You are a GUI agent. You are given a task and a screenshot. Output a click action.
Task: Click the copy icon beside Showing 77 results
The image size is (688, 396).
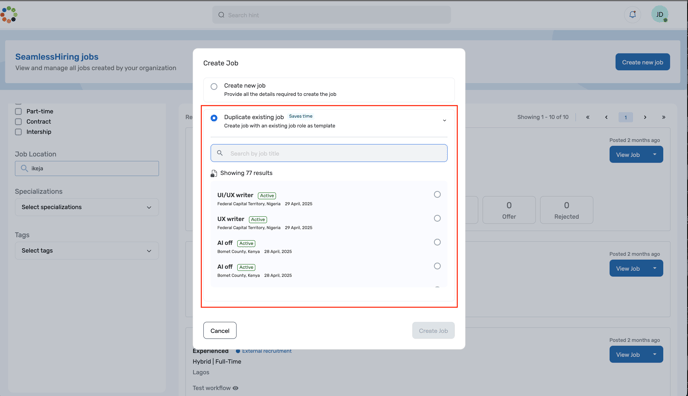pyautogui.click(x=214, y=173)
